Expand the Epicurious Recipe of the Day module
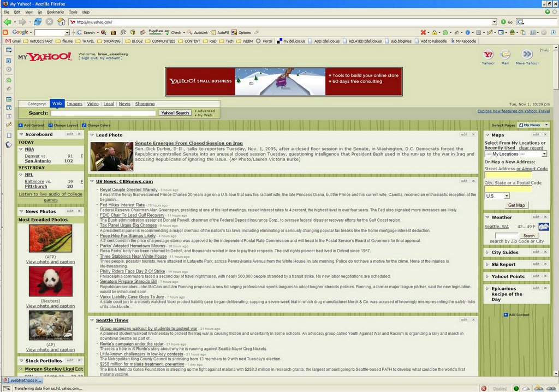 487,289
